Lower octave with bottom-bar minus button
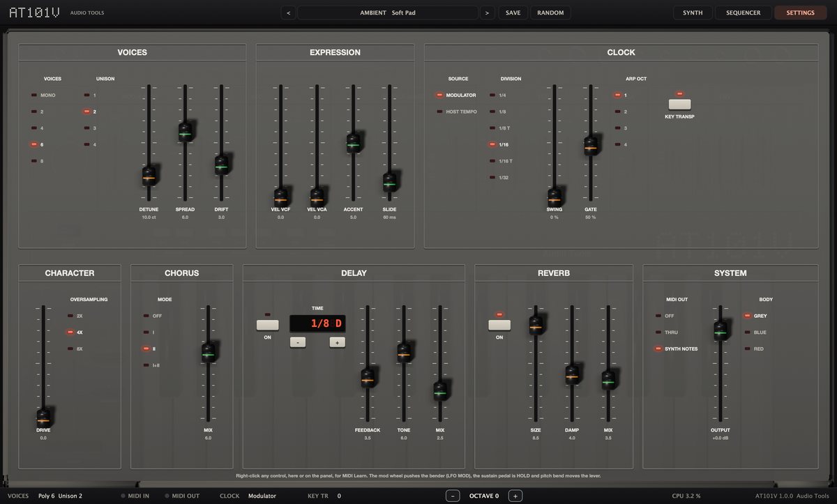The width and height of the screenshot is (837, 504). (453, 496)
